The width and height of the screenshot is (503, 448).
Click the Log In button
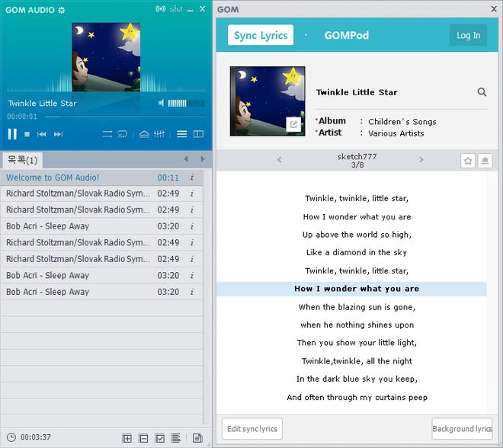coord(469,35)
